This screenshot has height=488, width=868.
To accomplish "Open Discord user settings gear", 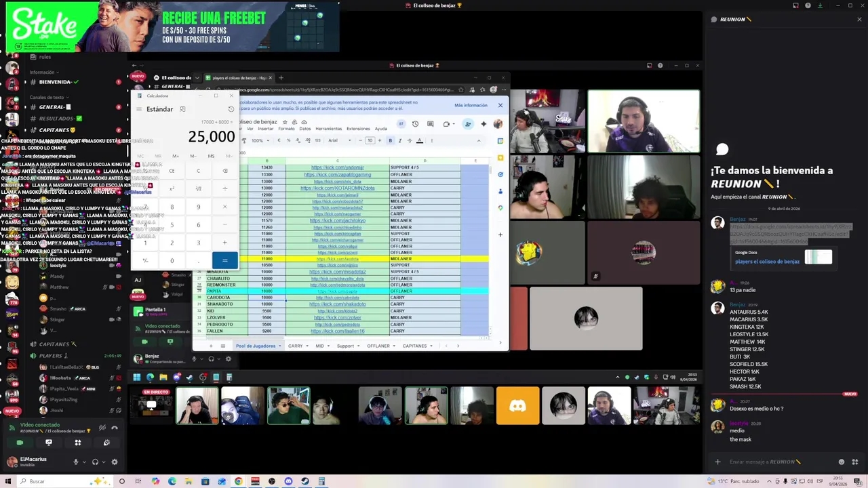I will pyautogui.click(x=115, y=462).
